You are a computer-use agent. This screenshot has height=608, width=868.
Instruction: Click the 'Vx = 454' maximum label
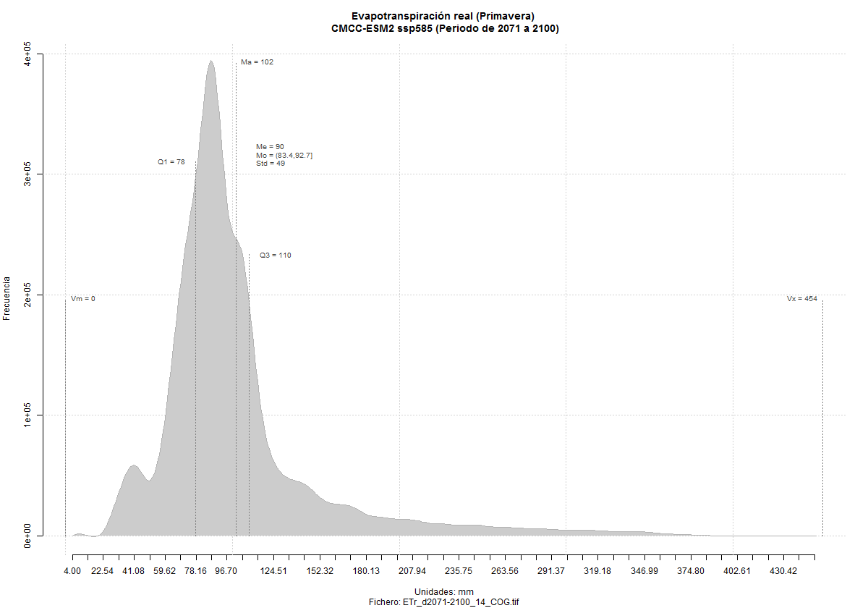pyautogui.click(x=802, y=299)
